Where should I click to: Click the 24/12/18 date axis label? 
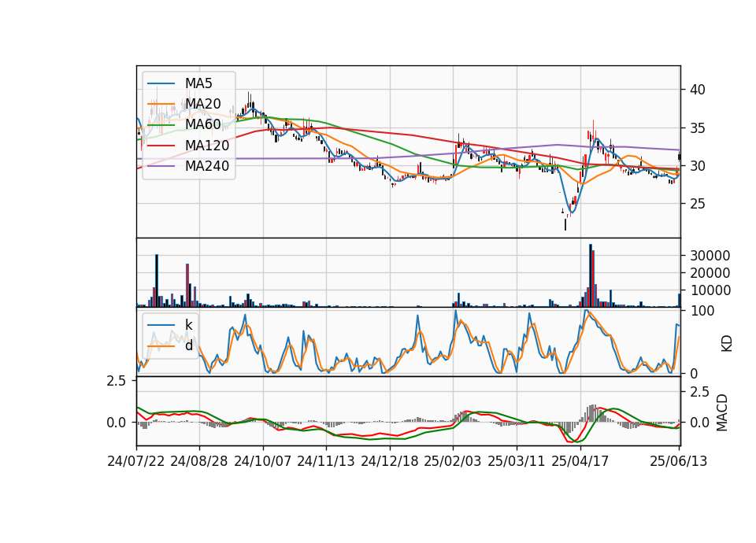click(x=390, y=461)
